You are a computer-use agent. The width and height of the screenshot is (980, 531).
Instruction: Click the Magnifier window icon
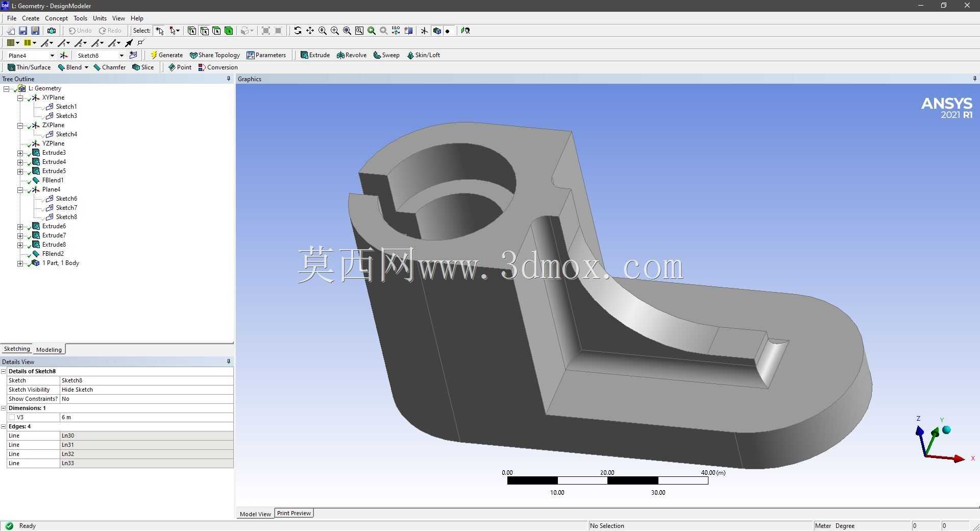point(359,31)
